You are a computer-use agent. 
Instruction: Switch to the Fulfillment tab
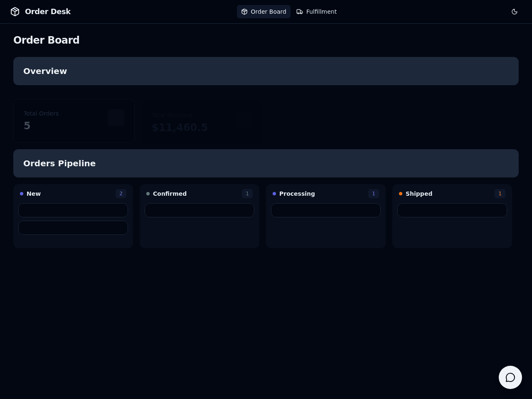(316, 12)
